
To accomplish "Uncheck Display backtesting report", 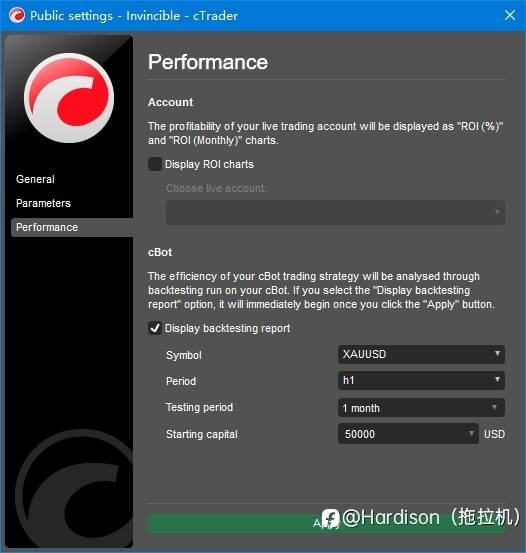I will [155, 328].
